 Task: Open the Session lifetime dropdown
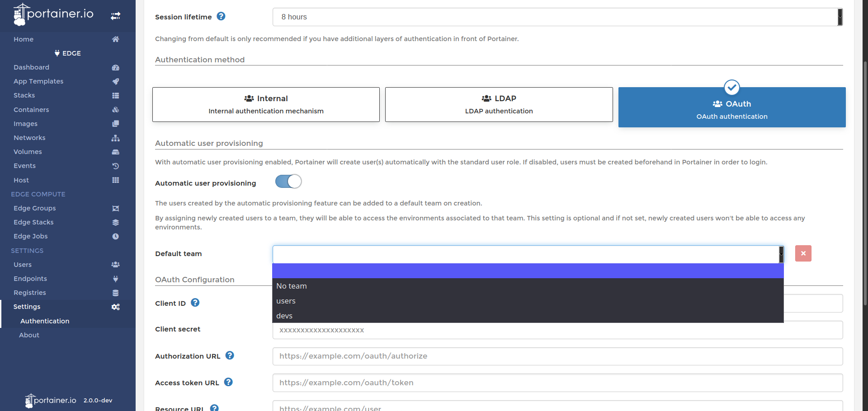[x=556, y=17]
